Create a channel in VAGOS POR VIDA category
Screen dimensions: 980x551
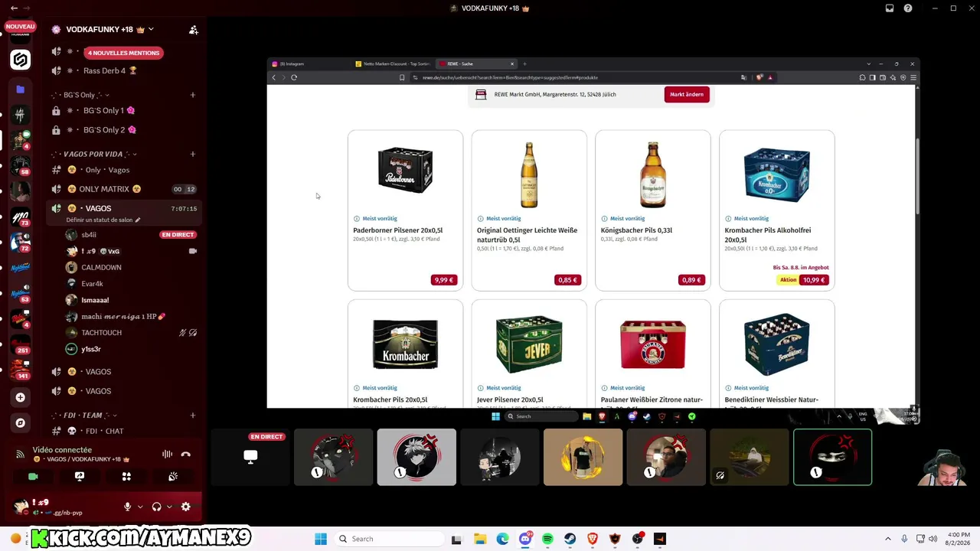click(193, 154)
